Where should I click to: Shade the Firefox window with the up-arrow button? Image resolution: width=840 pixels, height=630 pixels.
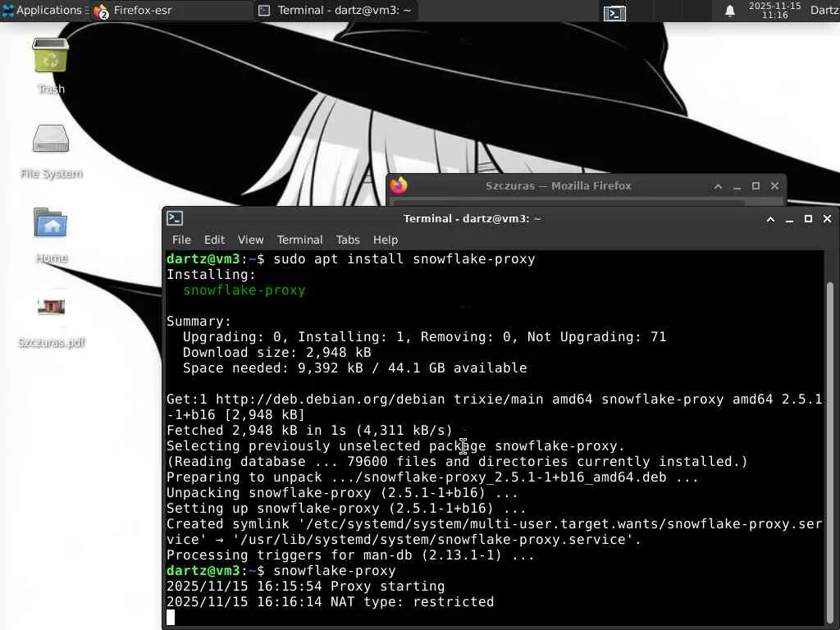(x=718, y=186)
